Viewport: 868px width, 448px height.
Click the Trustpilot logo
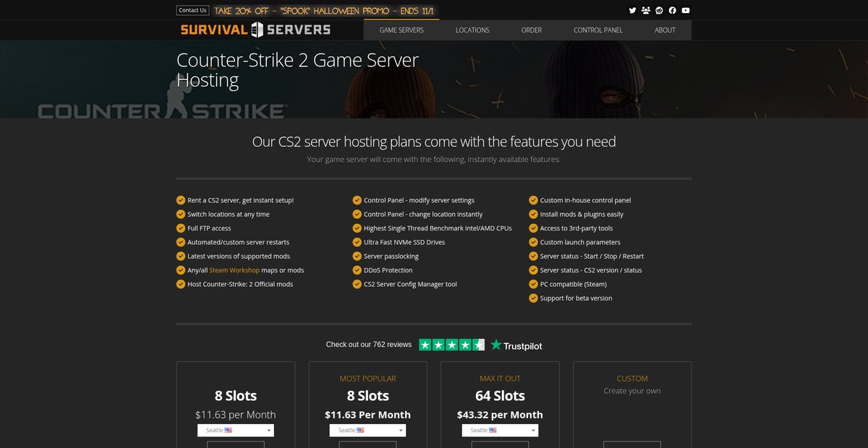tap(516, 345)
